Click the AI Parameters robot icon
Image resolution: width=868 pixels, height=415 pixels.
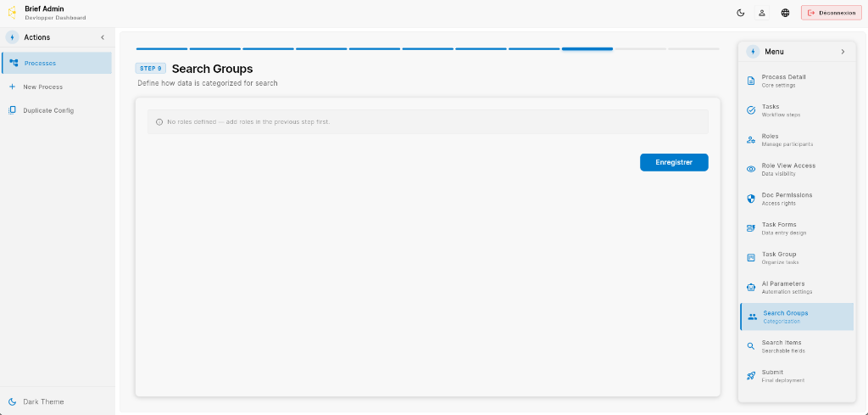pyautogui.click(x=751, y=287)
